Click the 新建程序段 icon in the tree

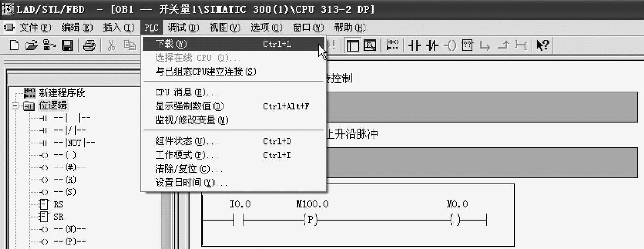point(30,92)
